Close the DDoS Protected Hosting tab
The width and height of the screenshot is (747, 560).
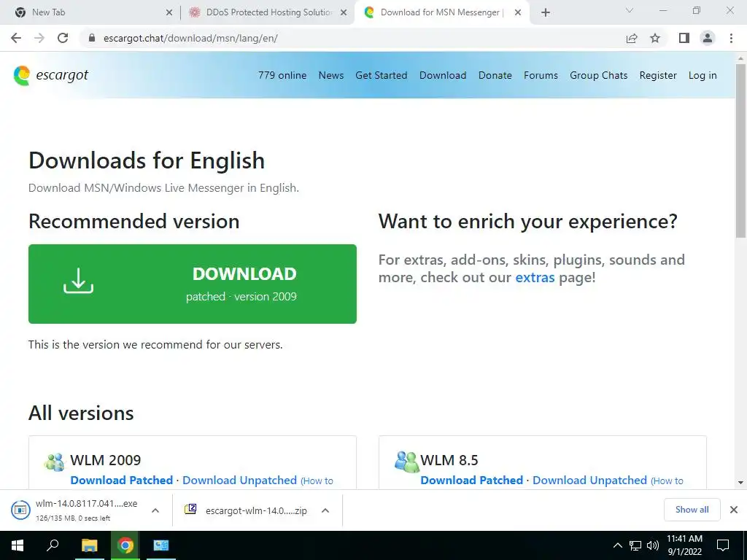click(344, 12)
